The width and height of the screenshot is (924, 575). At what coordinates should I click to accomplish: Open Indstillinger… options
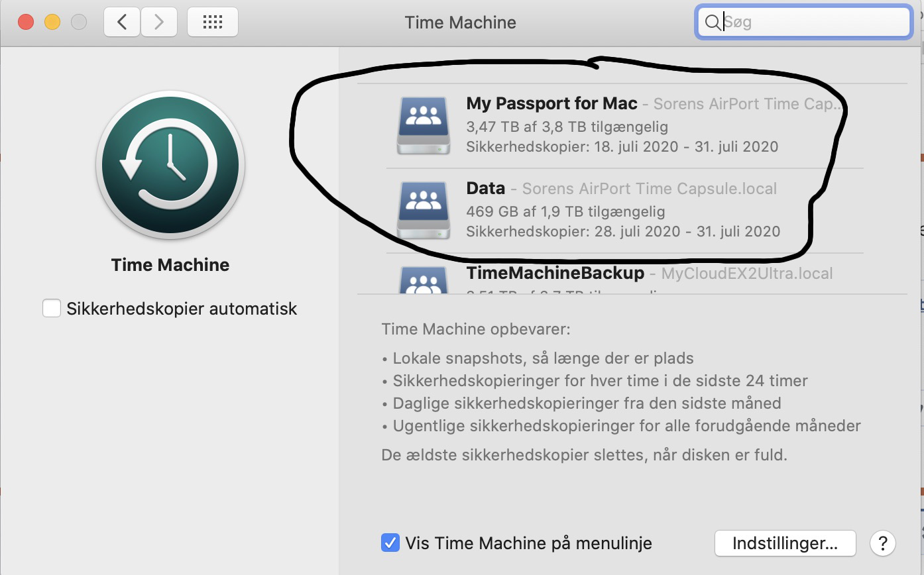coord(785,544)
